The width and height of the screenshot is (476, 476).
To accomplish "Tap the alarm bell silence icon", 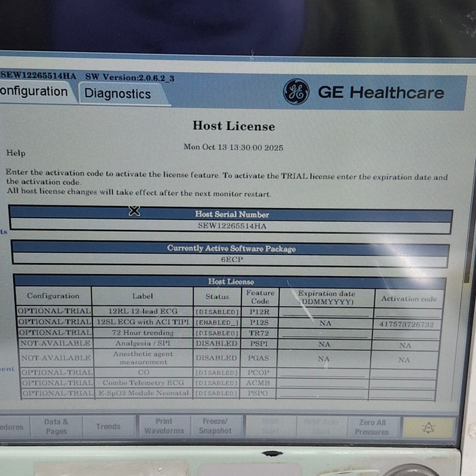I will click(428, 428).
